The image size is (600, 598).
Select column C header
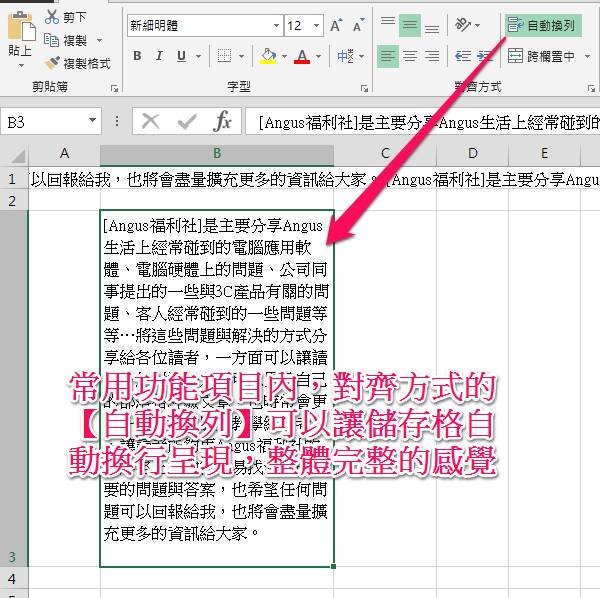pos(385,154)
